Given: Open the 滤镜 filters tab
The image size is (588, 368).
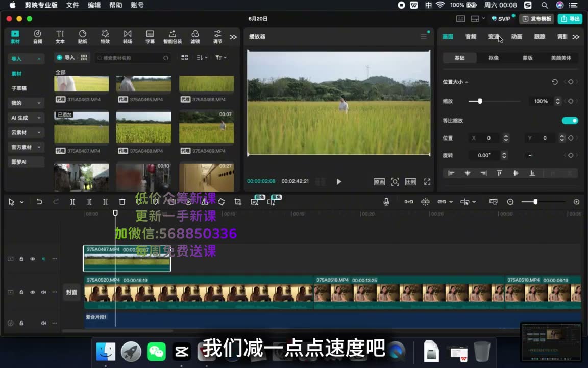Looking at the screenshot, I should coord(195,37).
